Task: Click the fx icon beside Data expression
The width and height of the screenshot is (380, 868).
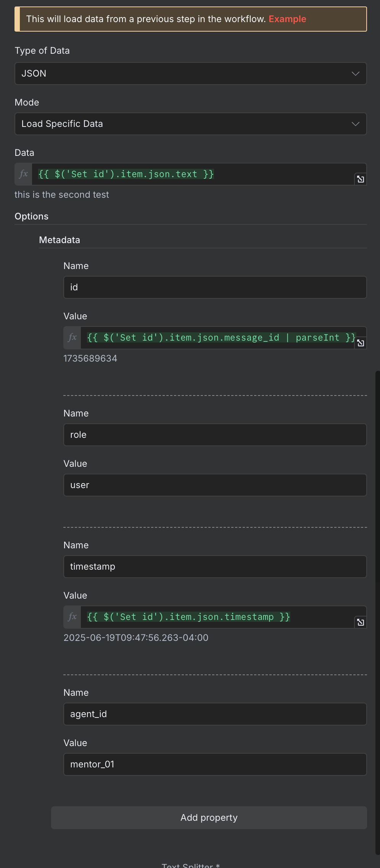Action: (23, 174)
